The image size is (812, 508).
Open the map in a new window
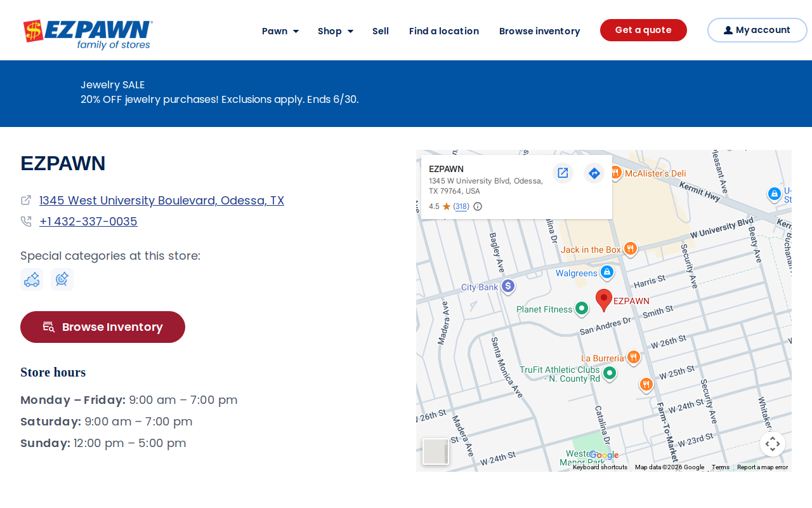(563, 173)
